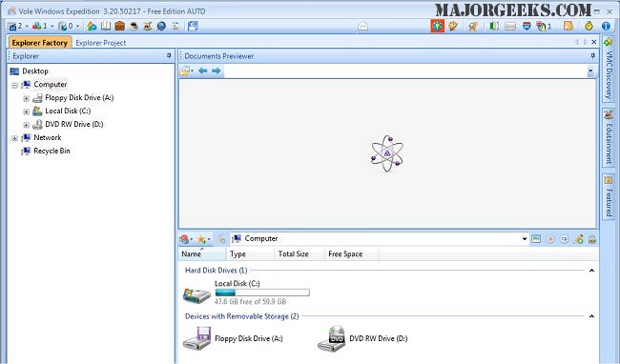Click the red toolbox icon beside Computer bar
The height and width of the screenshot is (364, 620).
tap(185, 239)
